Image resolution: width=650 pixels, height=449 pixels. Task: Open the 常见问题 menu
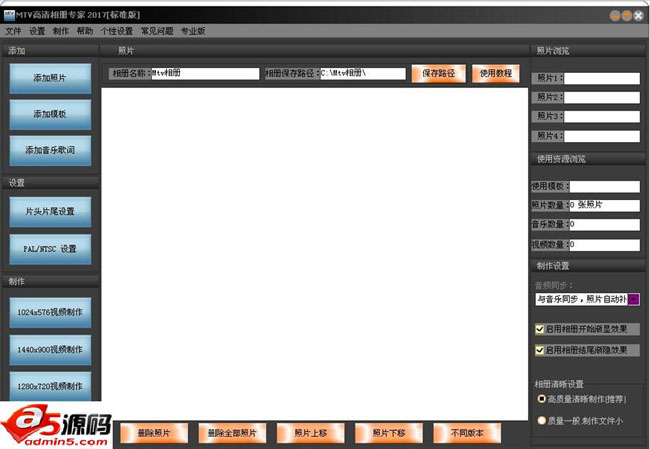coord(157,31)
